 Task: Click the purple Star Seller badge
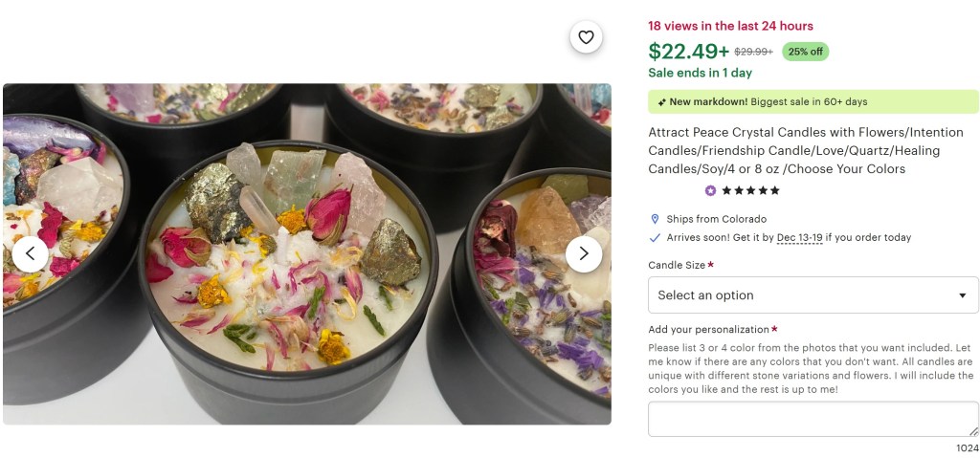tap(710, 190)
